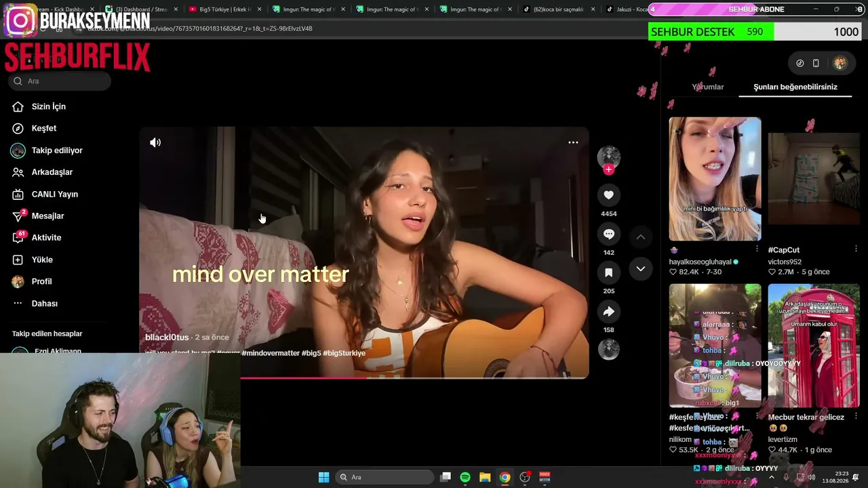Open the red phone booth video thumbnail

pos(814,346)
